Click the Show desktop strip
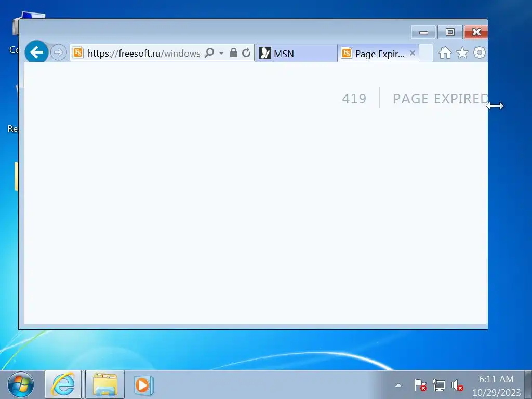 [528, 385]
